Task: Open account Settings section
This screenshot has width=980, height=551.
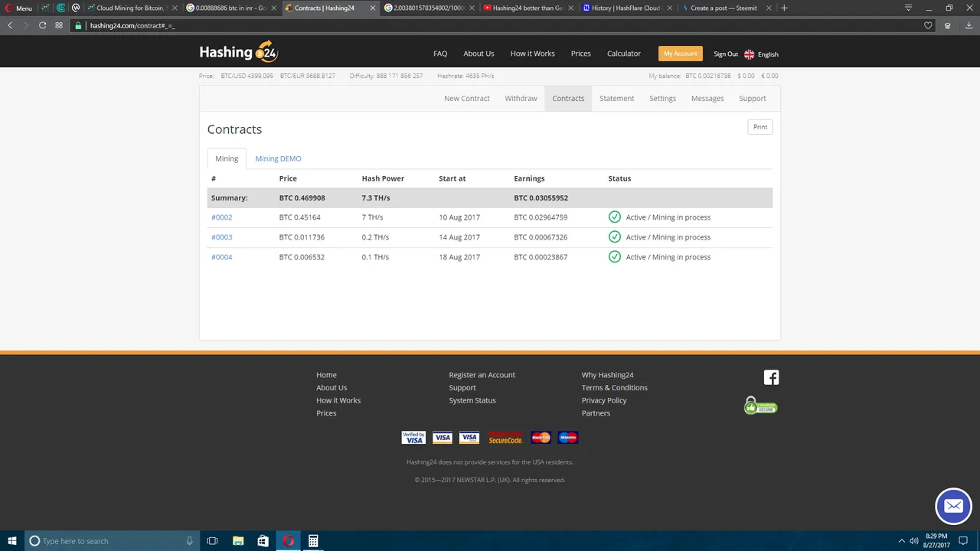Action: (x=662, y=99)
